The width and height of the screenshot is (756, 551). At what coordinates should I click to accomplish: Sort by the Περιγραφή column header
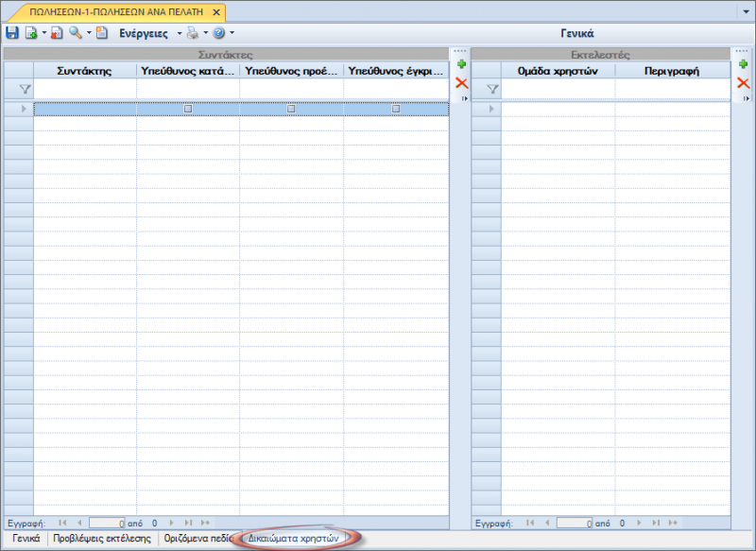673,71
